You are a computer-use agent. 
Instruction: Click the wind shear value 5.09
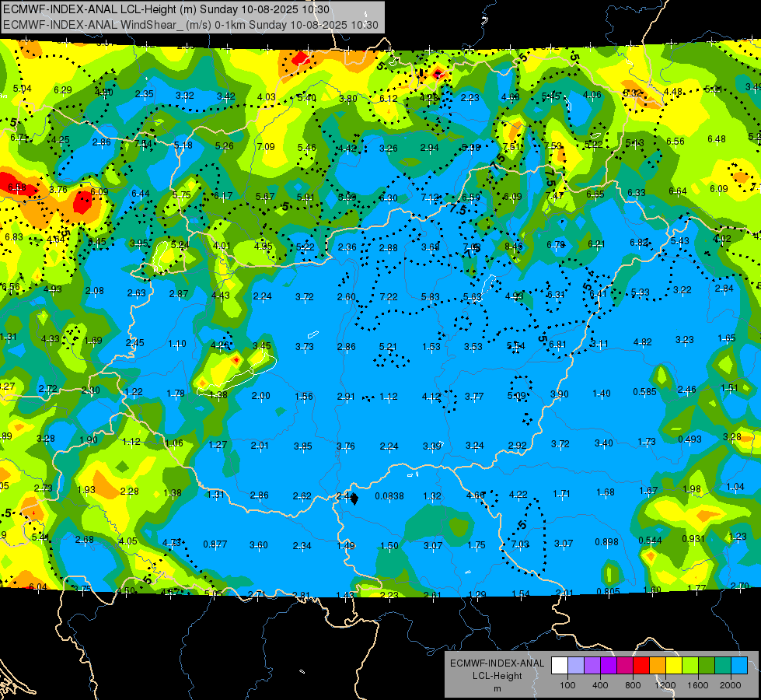[x=516, y=396]
